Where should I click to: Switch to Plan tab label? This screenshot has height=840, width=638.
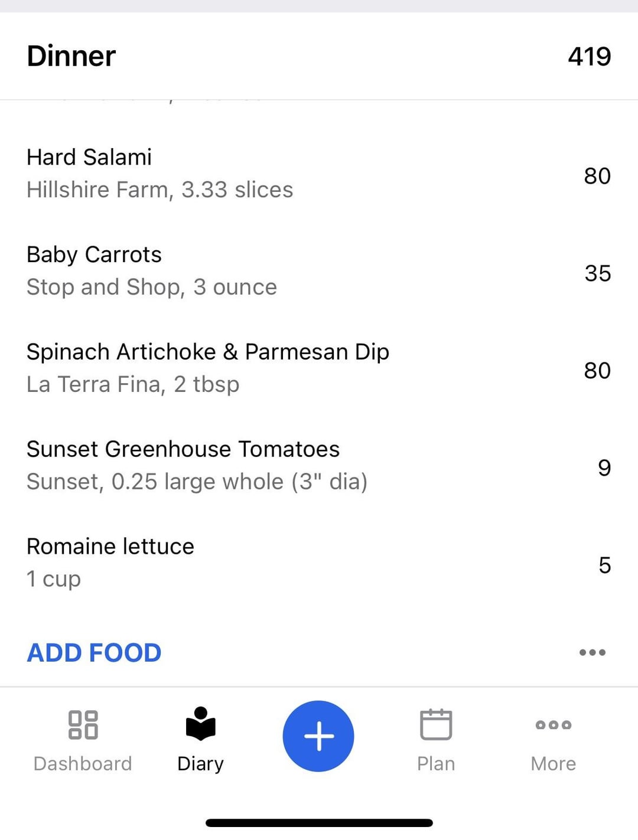pyautogui.click(x=436, y=763)
